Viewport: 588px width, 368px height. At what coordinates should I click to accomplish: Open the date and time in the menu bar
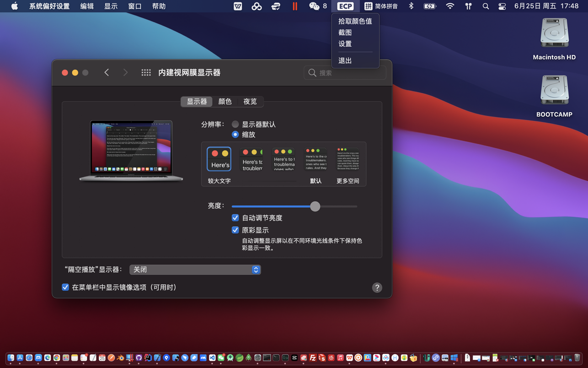[546, 6]
